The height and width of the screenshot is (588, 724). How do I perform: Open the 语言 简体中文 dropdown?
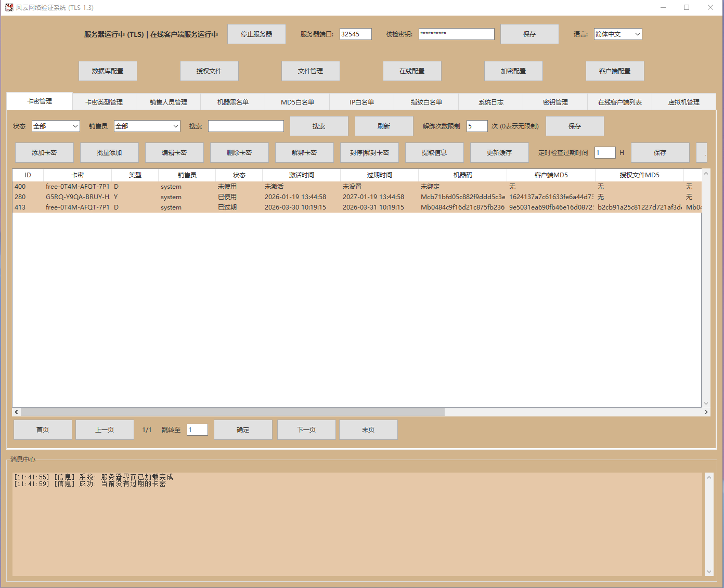[x=618, y=34]
